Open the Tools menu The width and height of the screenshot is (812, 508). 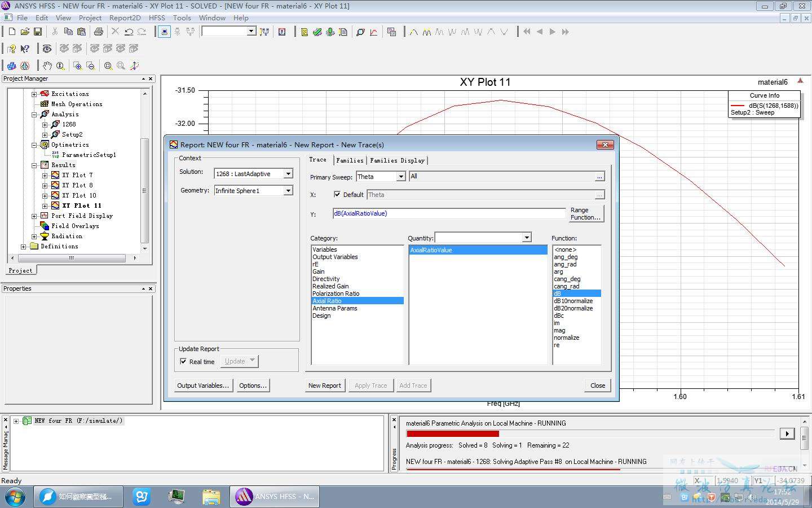click(182, 17)
